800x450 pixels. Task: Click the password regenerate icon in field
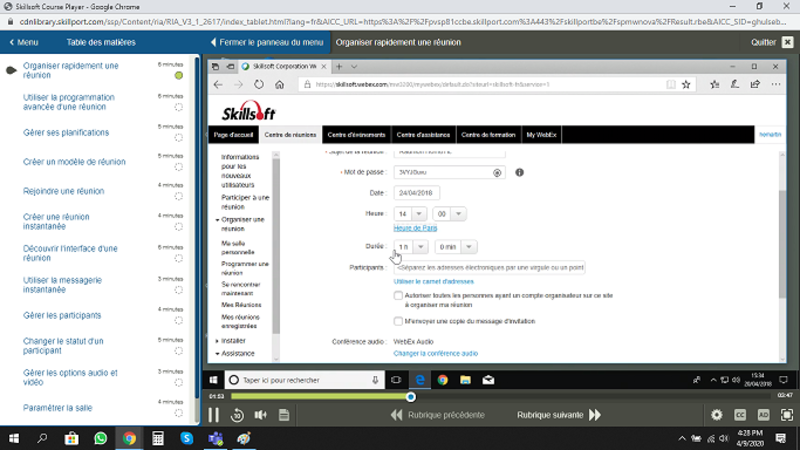(x=497, y=173)
